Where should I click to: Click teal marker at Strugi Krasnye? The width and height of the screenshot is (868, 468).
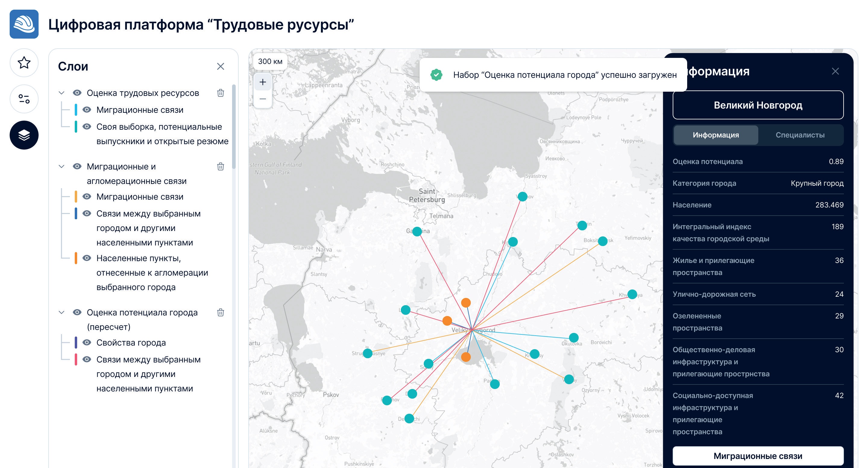(x=368, y=353)
